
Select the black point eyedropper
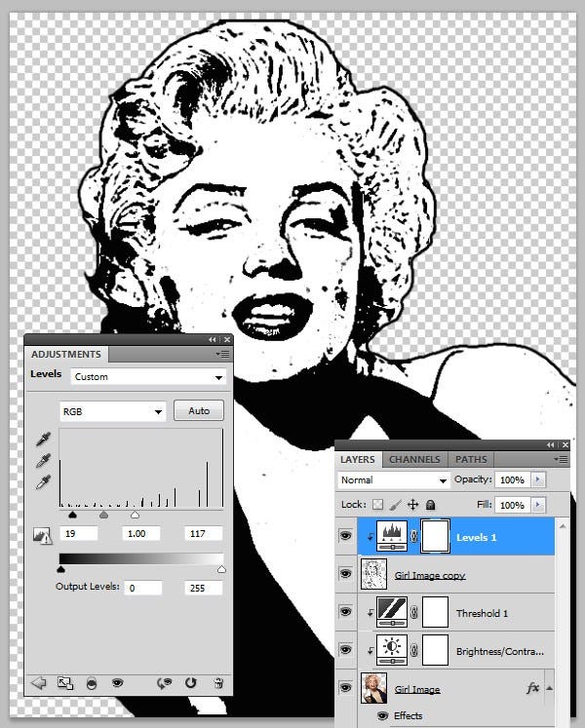(x=43, y=440)
